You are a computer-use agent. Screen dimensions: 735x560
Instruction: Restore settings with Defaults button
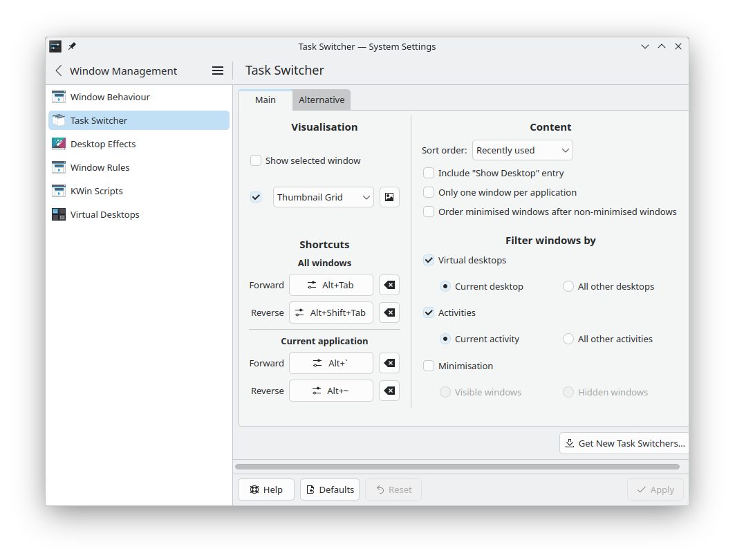click(x=330, y=489)
